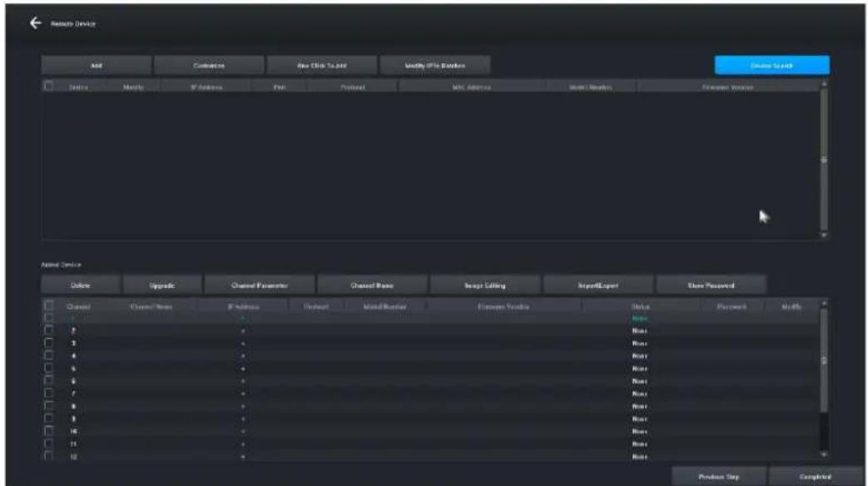The image size is (868, 486).
Task: Select the channel 3 row number
Action: pos(73,343)
